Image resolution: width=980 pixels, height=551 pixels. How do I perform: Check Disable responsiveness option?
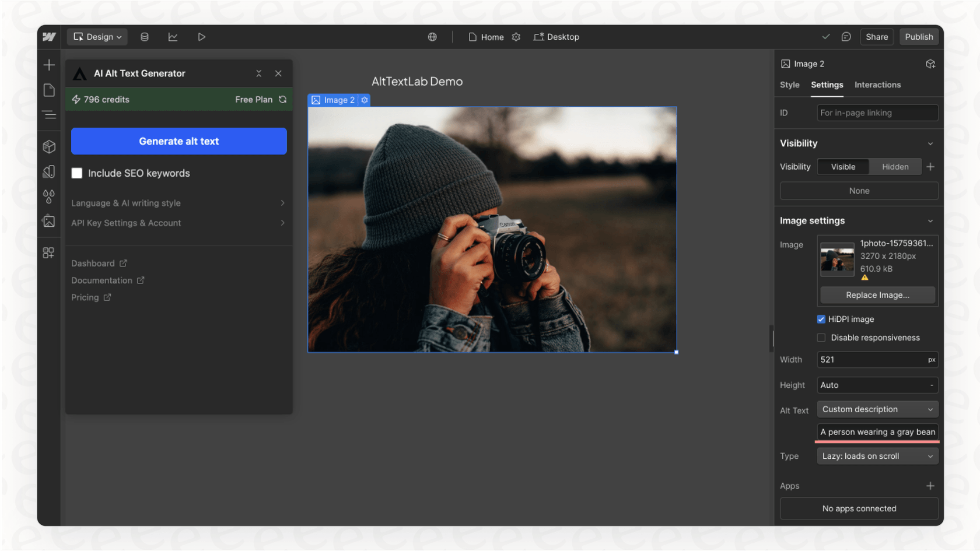point(821,338)
